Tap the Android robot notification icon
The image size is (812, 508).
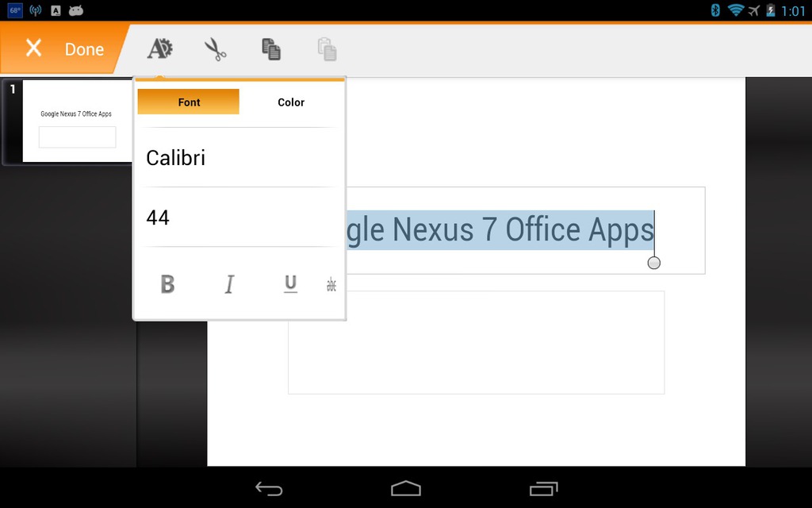click(76, 10)
